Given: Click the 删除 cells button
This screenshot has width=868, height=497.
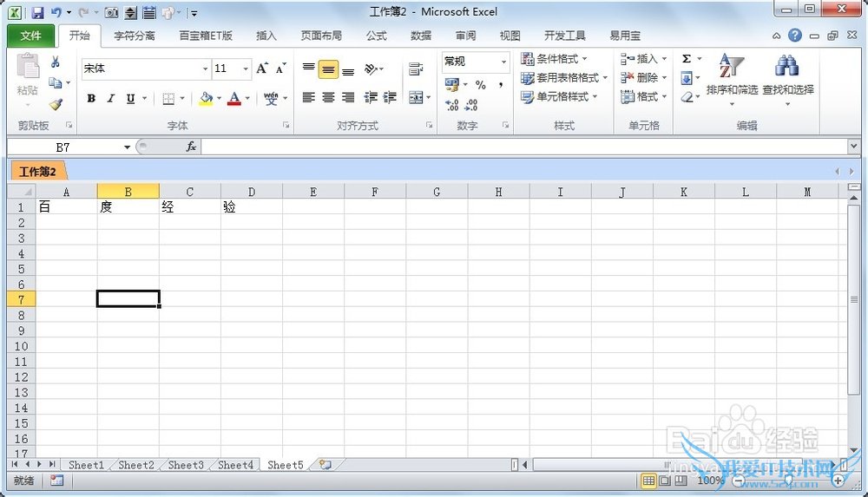Looking at the screenshot, I should (643, 78).
